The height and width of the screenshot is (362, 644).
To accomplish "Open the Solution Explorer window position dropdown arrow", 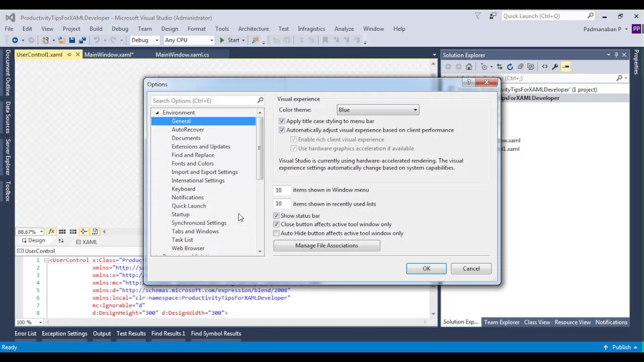I will tap(608, 55).
